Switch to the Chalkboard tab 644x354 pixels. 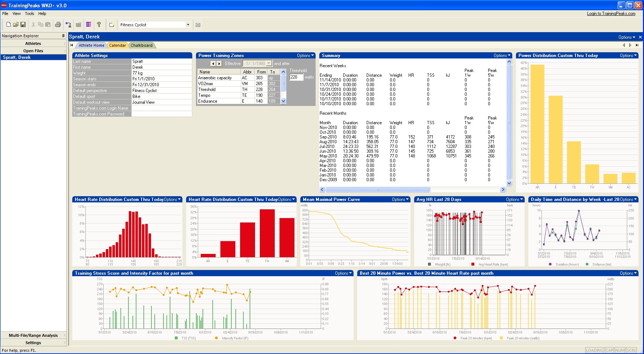(x=142, y=45)
